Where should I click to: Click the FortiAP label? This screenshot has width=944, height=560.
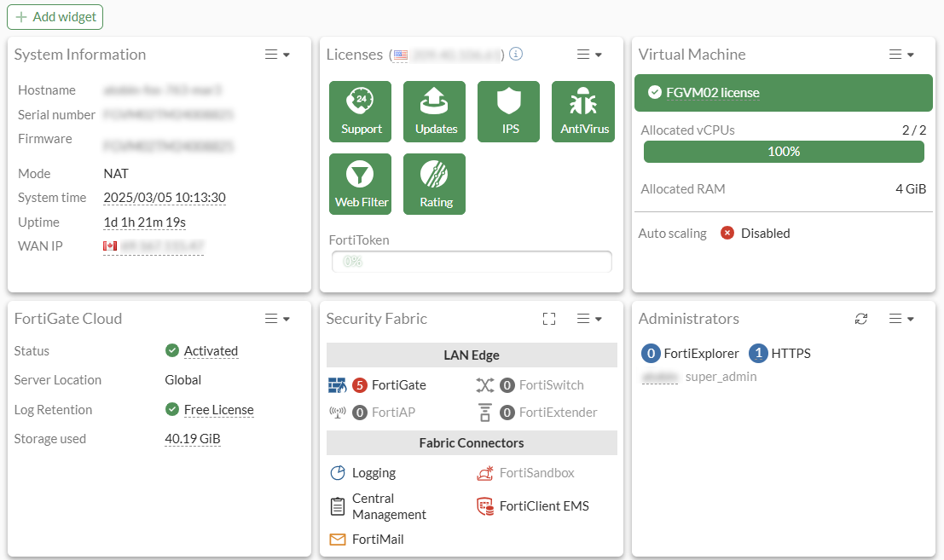pyautogui.click(x=393, y=412)
